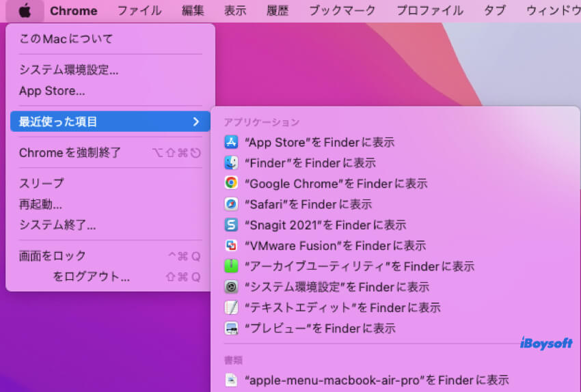
Task: Open the Chrome application menu
Action: (x=74, y=11)
